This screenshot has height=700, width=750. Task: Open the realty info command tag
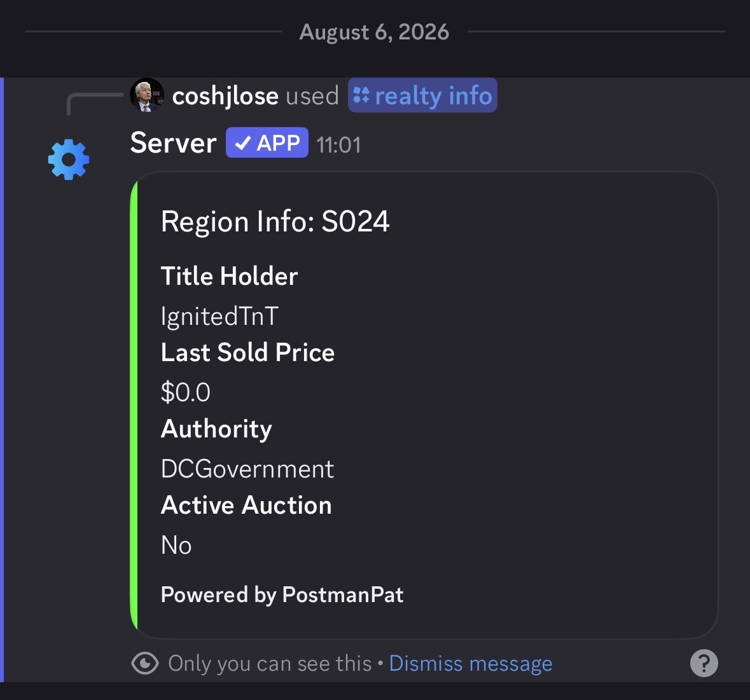tap(422, 95)
